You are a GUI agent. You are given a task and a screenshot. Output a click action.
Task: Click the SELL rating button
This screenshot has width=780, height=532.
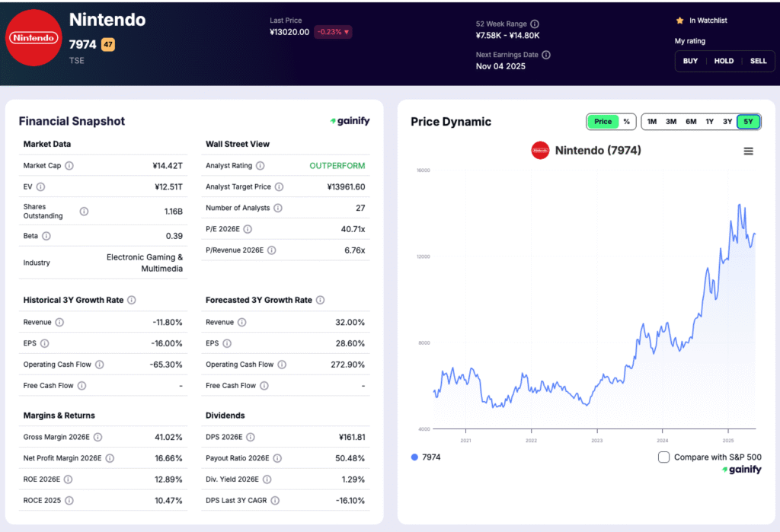(758, 61)
